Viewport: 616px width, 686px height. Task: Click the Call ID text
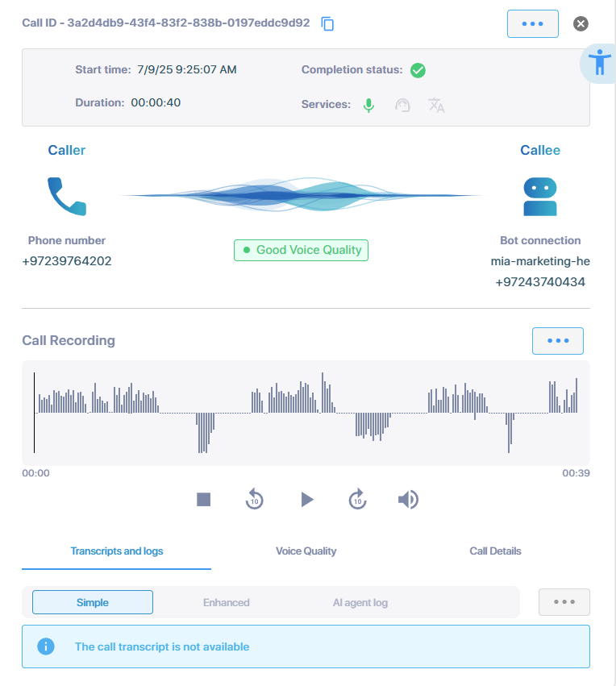pyautogui.click(x=166, y=23)
